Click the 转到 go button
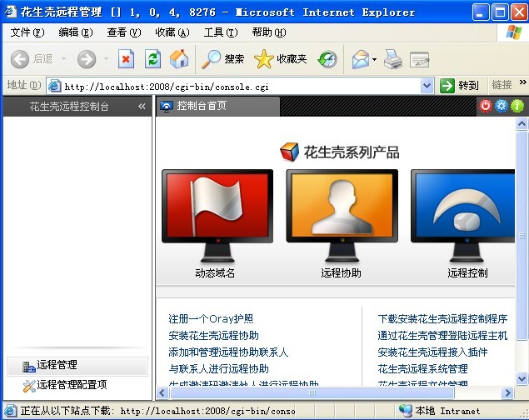Viewport: 529px width, 420px height. click(x=460, y=85)
